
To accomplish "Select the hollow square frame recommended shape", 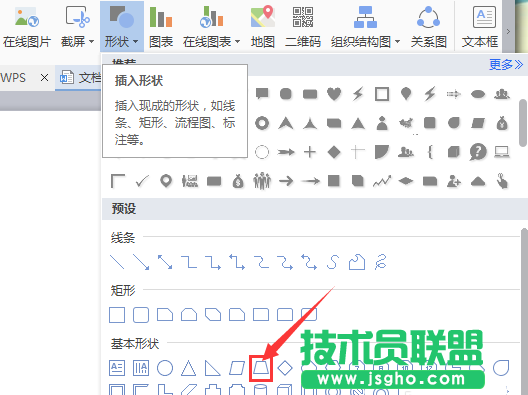I will pyautogui.click(x=382, y=94).
